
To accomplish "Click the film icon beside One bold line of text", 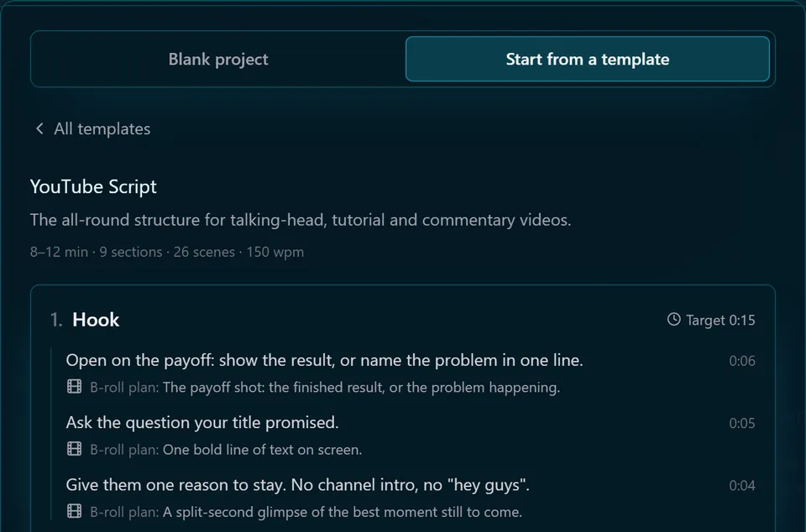I will pyautogui.click(x=75, y=449).
